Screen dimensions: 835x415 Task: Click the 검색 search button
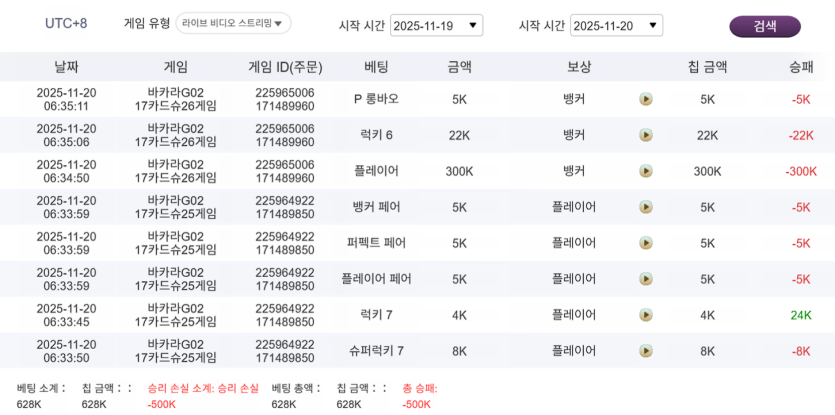click(765, 26)
